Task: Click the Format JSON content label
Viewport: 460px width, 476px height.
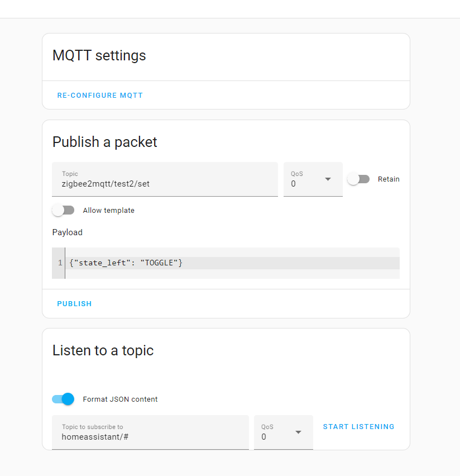Action: [x=120, y=399]
